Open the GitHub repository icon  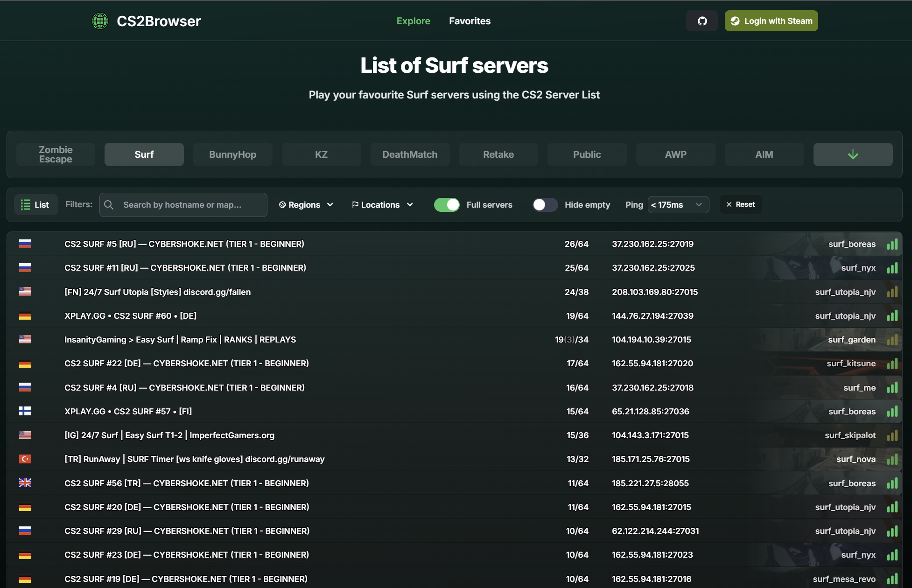(702, 21)
